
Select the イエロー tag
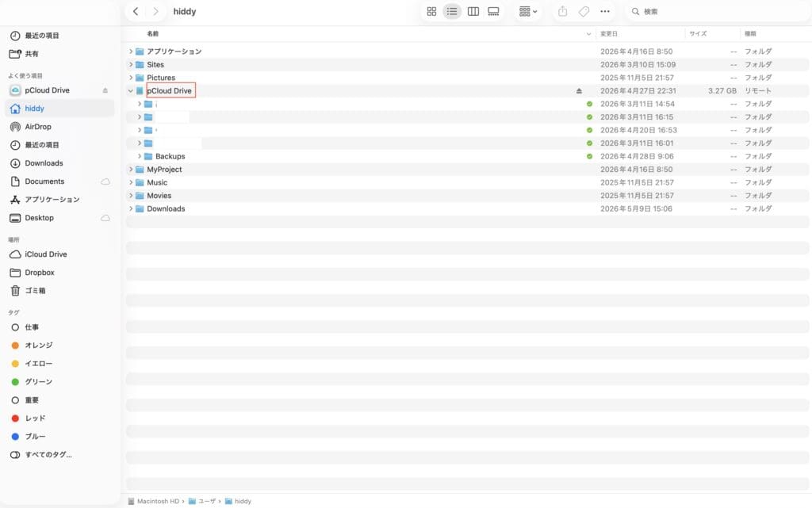(x=38, y=364)
